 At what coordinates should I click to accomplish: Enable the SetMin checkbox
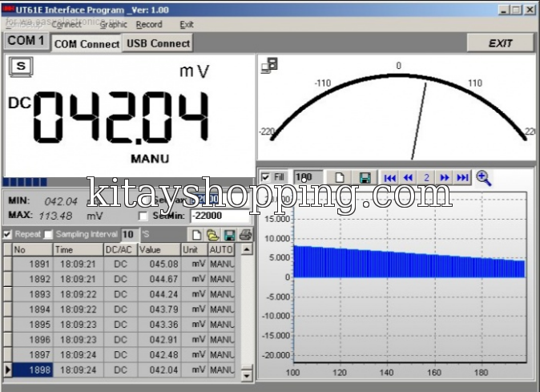(143, 216)
